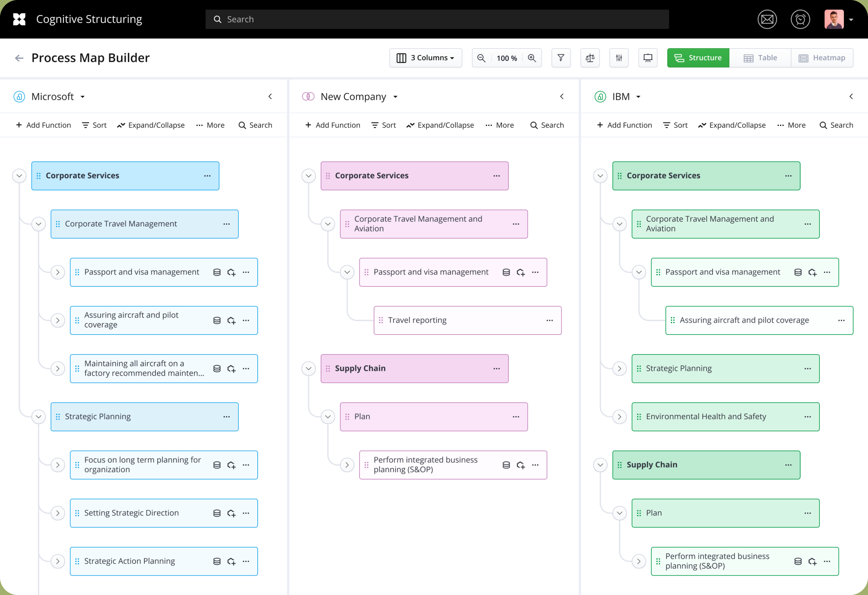The width and height of the screenshot is (868, 595).
Task: Open more options on Microsoft Corporate Services card
Action: point(207,176)
